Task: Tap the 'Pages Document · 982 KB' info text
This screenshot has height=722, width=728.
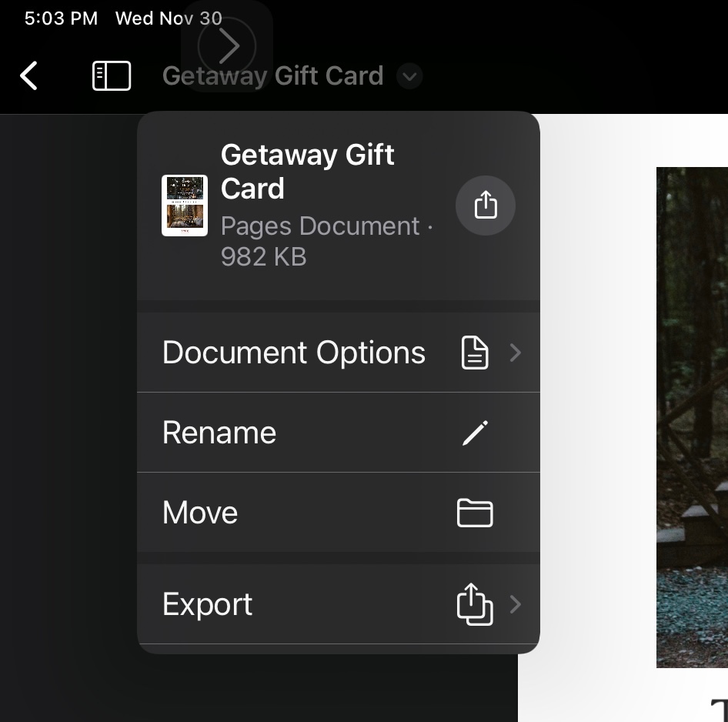Action: pyautogui.click(x=326, y=241)
